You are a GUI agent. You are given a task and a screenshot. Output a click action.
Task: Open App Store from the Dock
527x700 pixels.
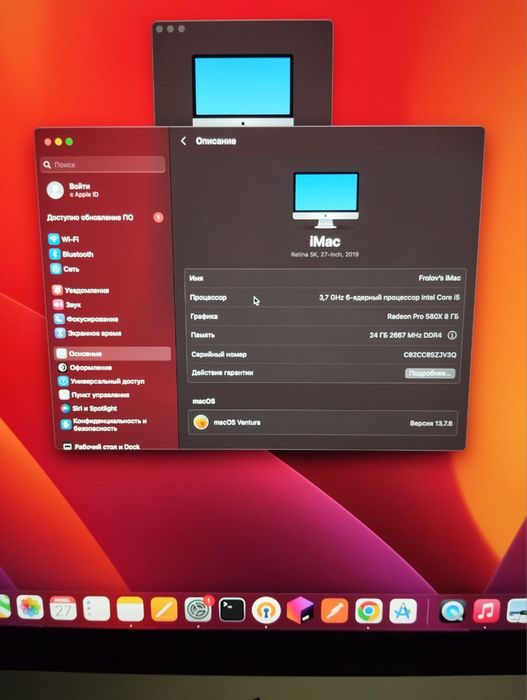403,611
